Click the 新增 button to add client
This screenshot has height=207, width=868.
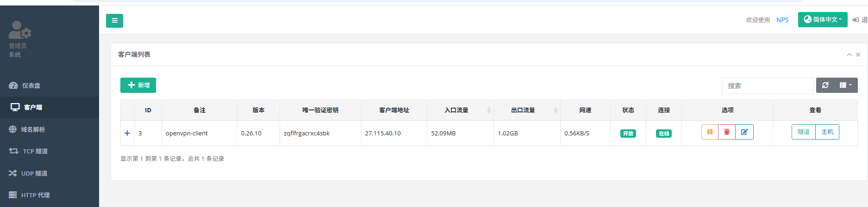coord(138,85)
